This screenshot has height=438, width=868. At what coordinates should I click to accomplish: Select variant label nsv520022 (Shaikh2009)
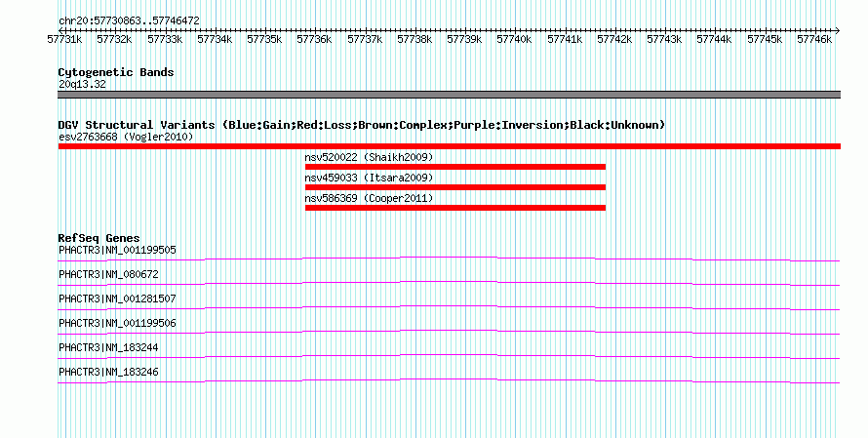(369, 157)
